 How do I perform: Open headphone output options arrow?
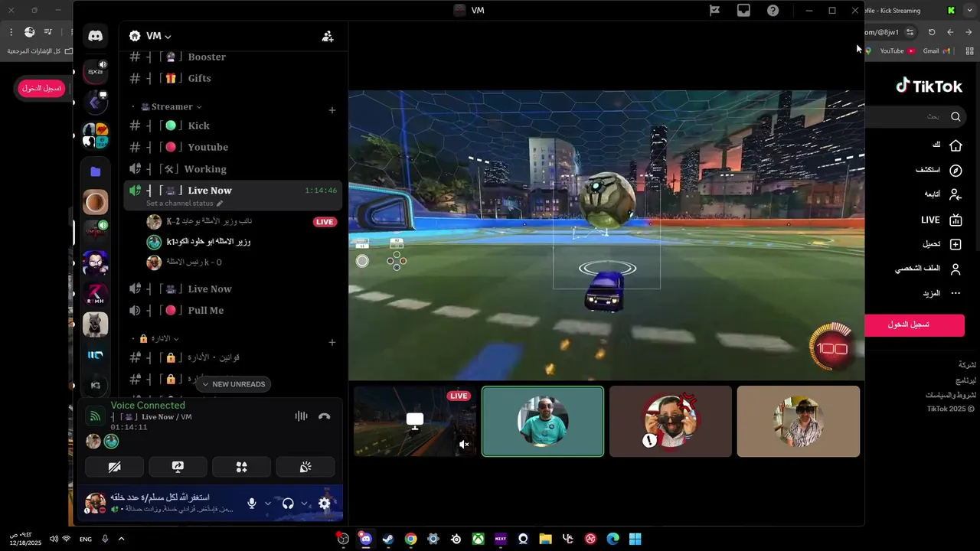pyautogui.click(x=304, y=503)
